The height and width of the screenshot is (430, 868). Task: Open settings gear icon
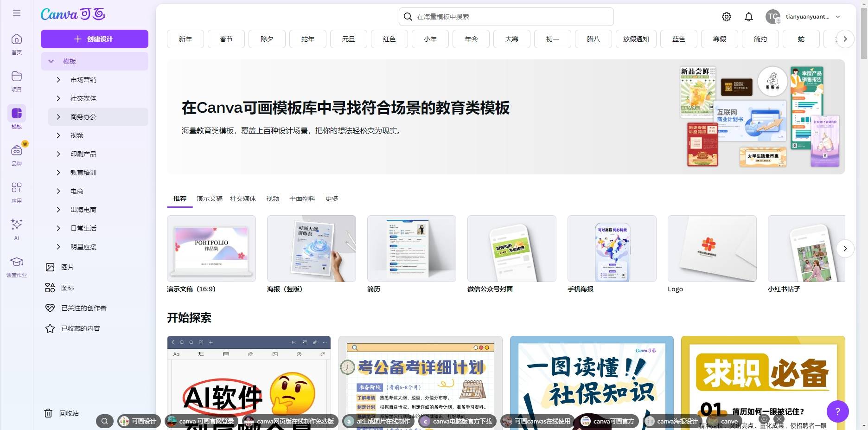(x=727, y=17)
